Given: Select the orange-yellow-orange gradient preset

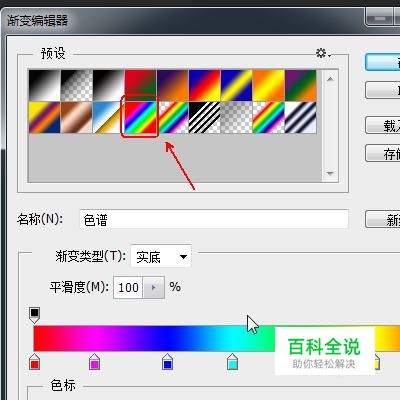Looking at the screenshot, I should point(269,85).
